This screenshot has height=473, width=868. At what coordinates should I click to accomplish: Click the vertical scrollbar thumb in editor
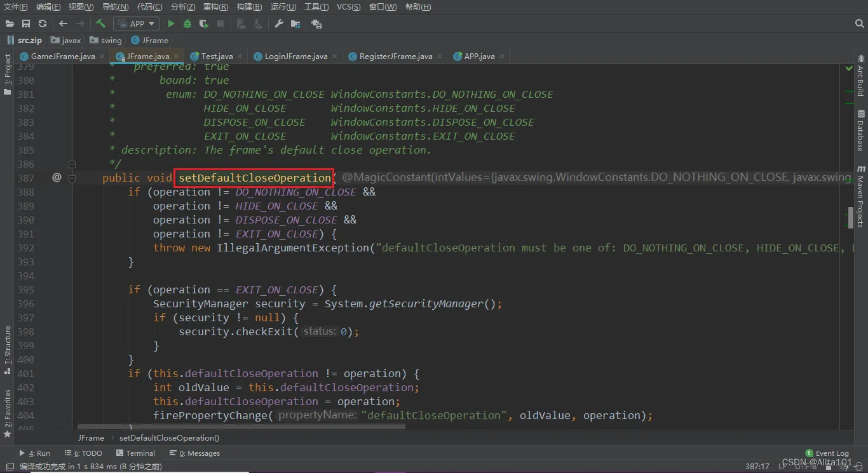(850, 218)
